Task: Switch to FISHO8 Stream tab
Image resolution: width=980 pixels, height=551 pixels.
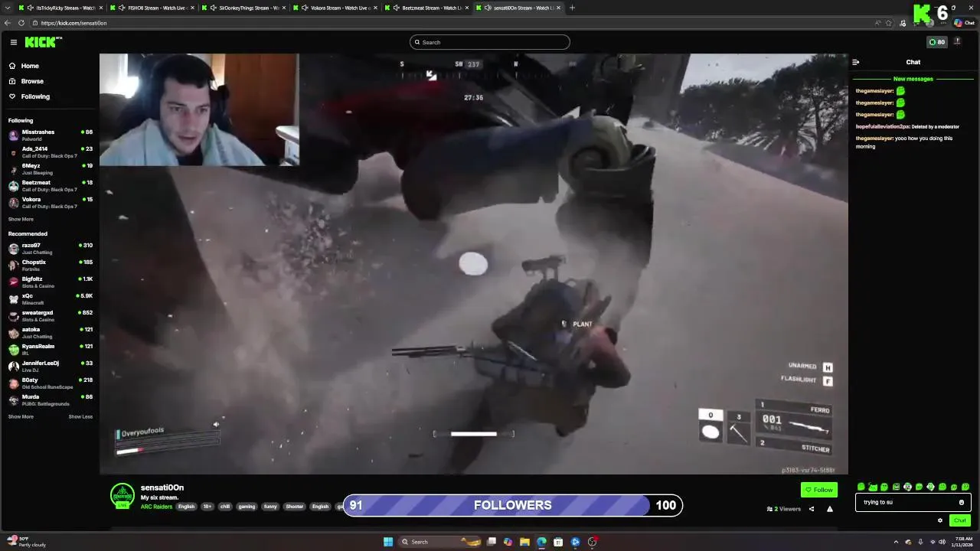Action: point(152,8)
